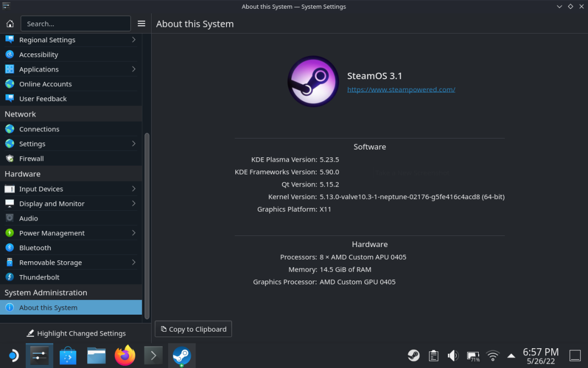Click the Applications grid icon
Image resolution: width=588 pixels, height=368 pixels.
point(10,69)
